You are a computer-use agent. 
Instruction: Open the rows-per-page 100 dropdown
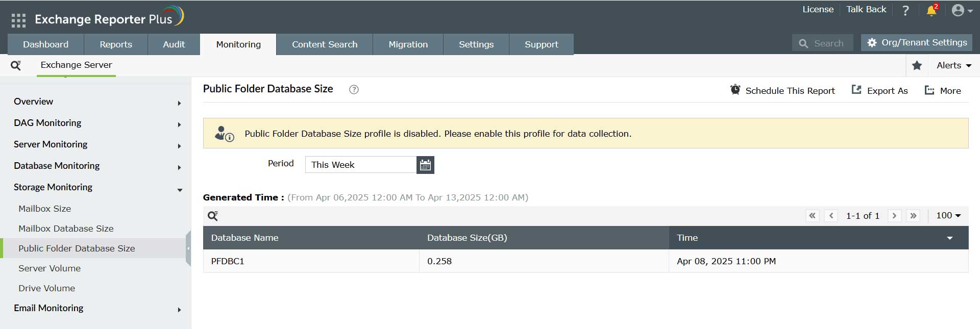(x=948, y=216)
